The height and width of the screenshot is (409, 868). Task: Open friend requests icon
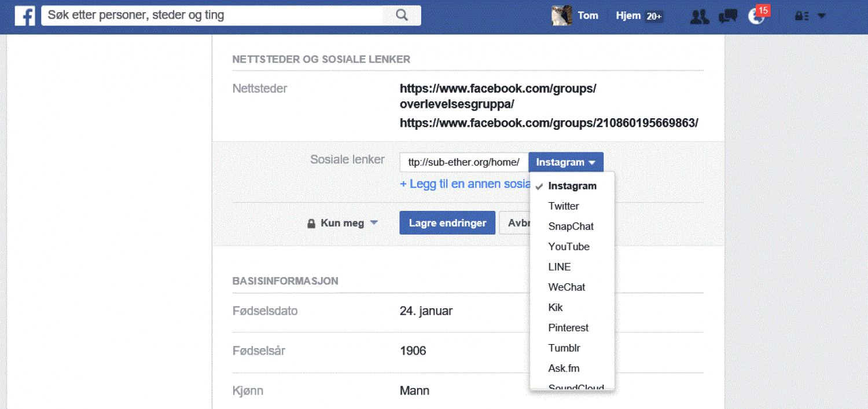700,16
